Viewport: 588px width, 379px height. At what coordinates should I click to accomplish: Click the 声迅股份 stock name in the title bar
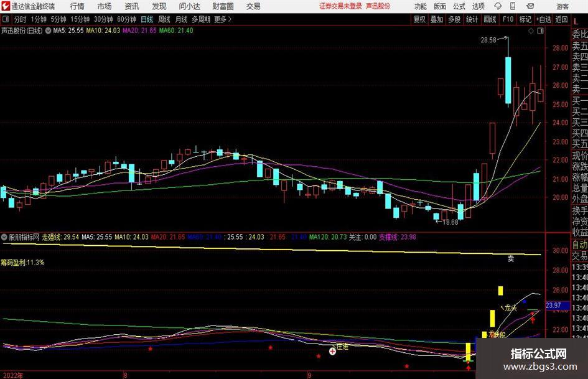[378, 6]
